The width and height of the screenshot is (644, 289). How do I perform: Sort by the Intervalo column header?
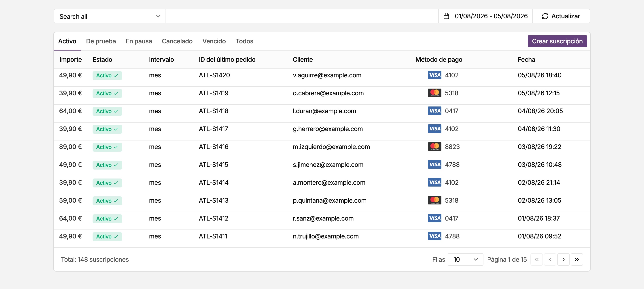[161, 59]
